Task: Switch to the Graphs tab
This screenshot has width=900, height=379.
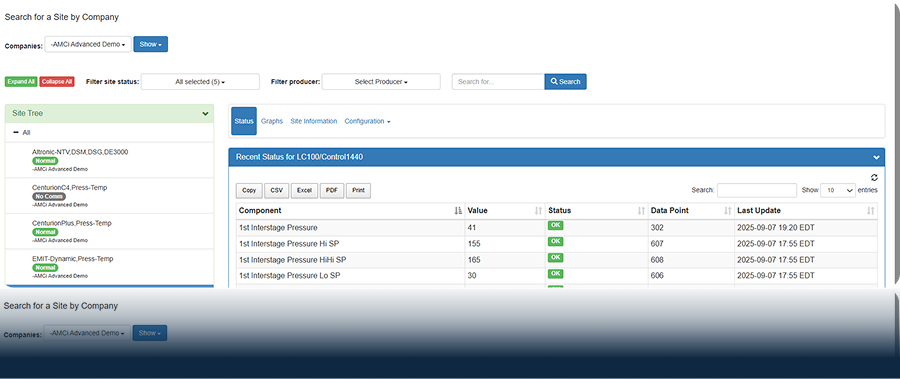Action: tap(272, 121)
